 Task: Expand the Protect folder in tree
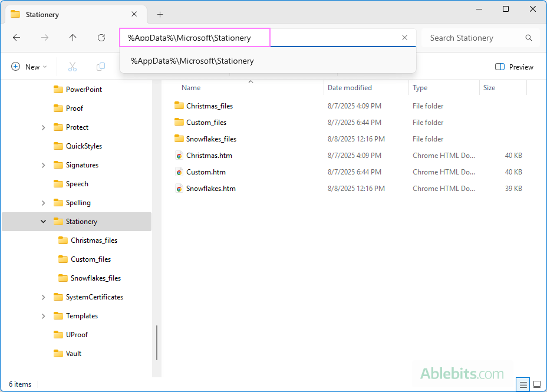(x=43, y=128)
